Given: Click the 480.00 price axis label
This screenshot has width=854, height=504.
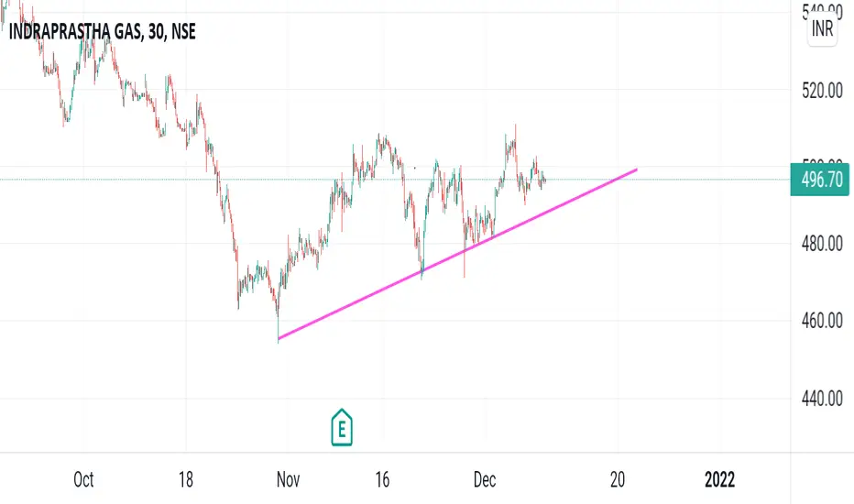Looking at the screenshot, I should pyautogui.click(x=822, y=244).
